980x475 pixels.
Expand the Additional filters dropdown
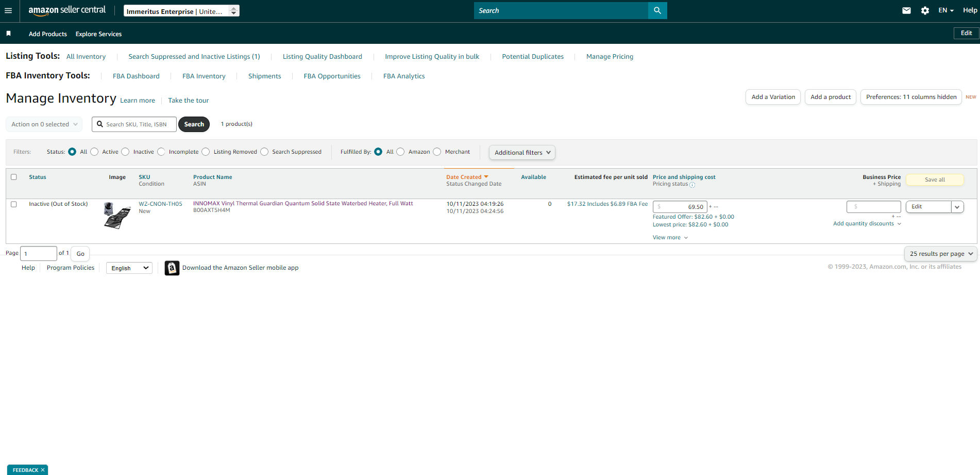(x=522, y=153)
